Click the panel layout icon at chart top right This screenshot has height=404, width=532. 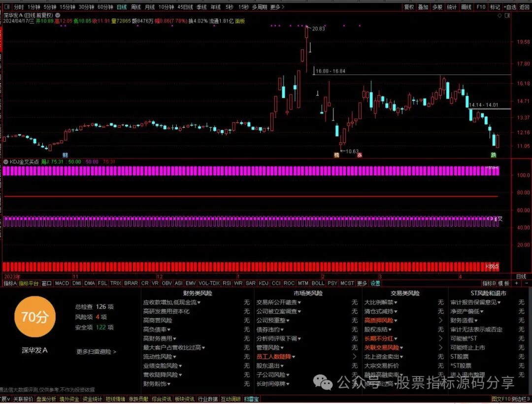(x=507, y=16)
